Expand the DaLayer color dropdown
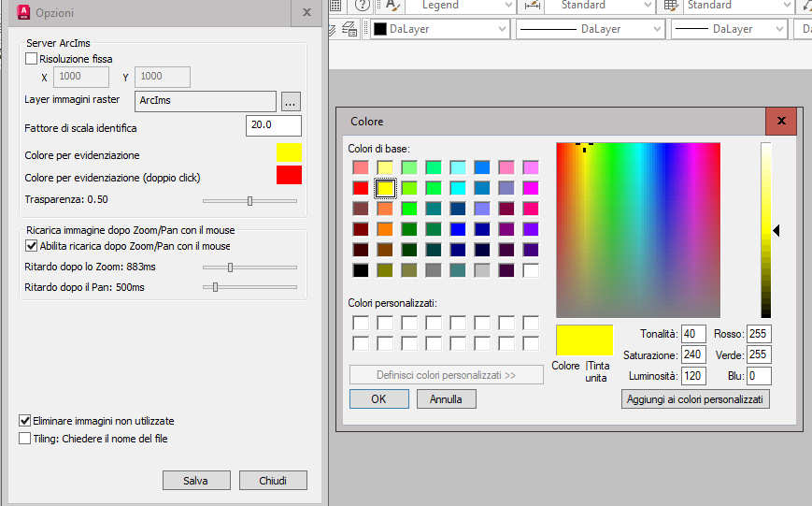Image resolution: width=812 pixels, height=506 pixels. pos(502,29)
